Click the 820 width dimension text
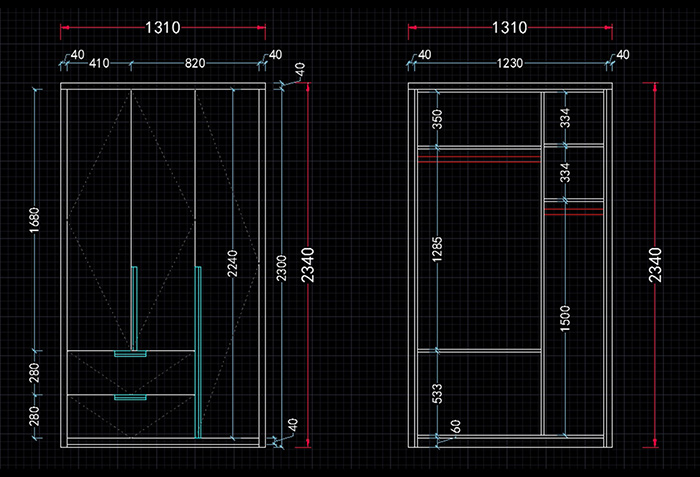 click(x=194, y=64)
